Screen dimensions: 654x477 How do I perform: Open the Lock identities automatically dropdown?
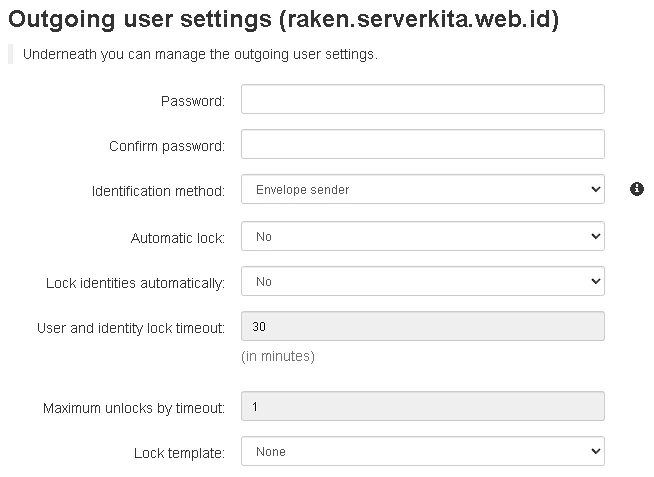(422, 282)
